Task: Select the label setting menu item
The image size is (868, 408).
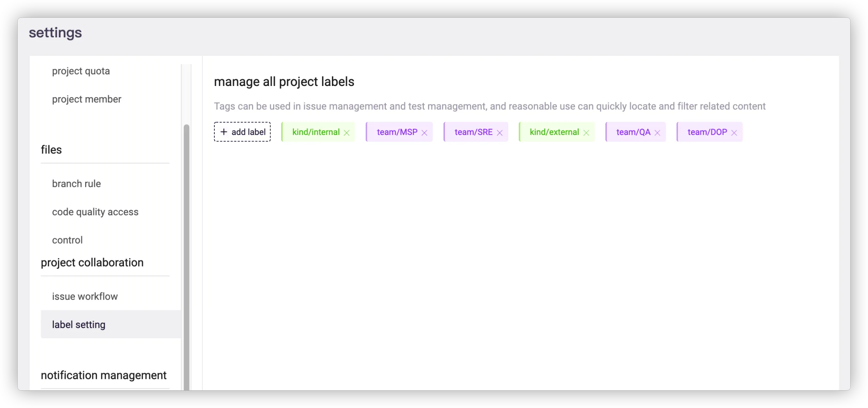Action: (x=79, y=325)
